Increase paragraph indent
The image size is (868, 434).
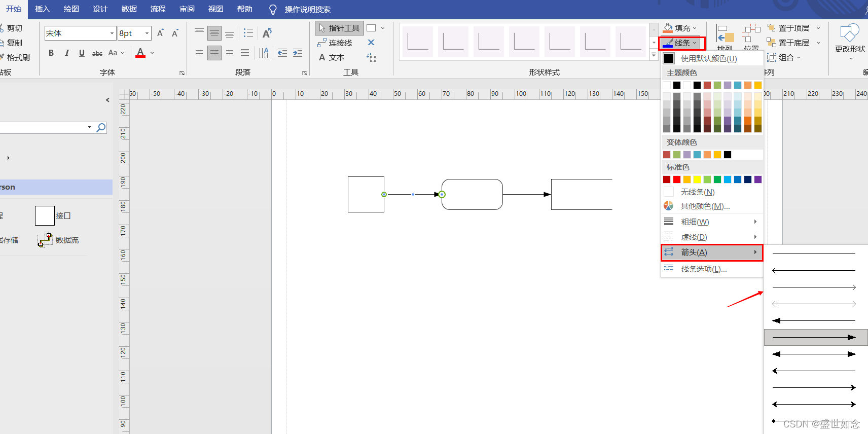coord(298,53)
